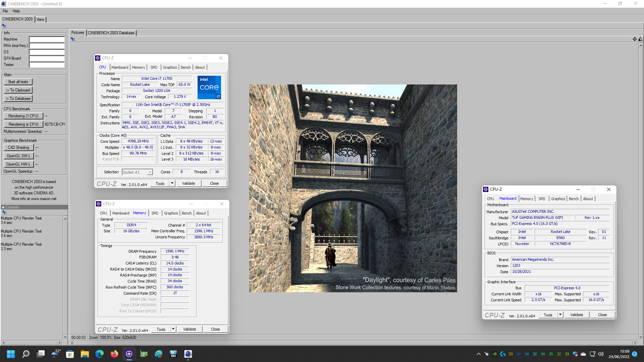
Task: Run the OpenGL SW-L benchmark
Action: click(x=18, y=156)
